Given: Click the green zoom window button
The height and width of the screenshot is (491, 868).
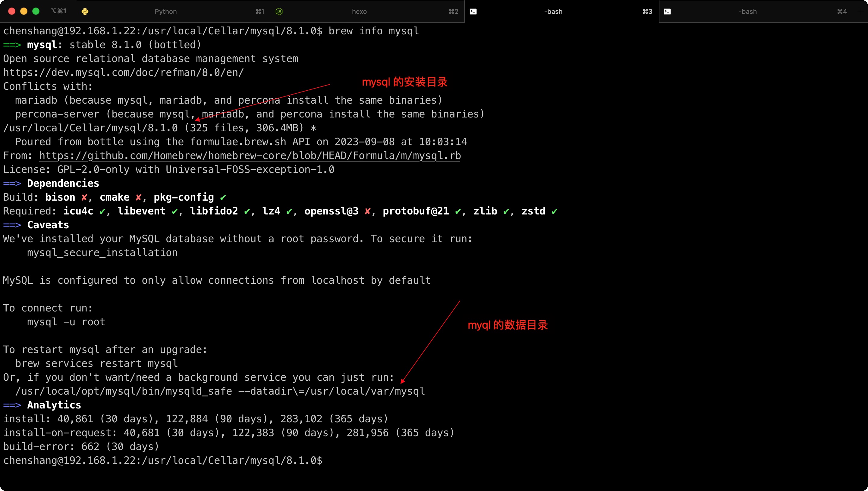Looking at the screenshot, I should point(36,11).
